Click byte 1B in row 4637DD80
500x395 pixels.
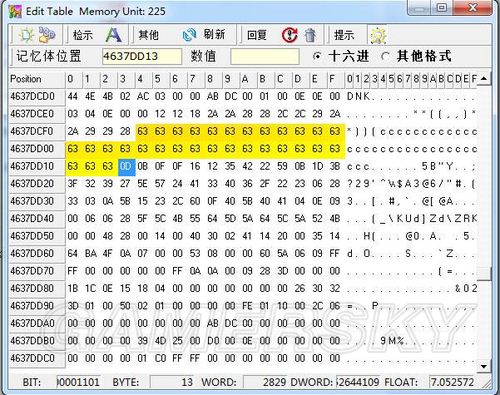(73, 289)
